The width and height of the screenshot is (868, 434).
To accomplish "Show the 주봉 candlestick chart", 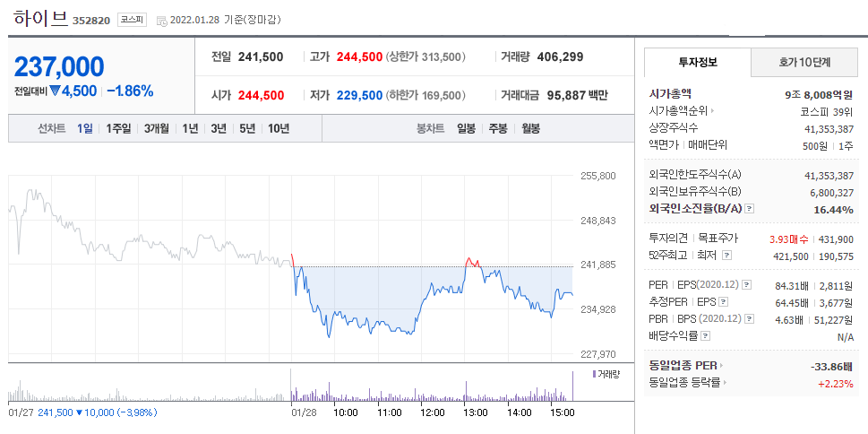I will [498, 128].
